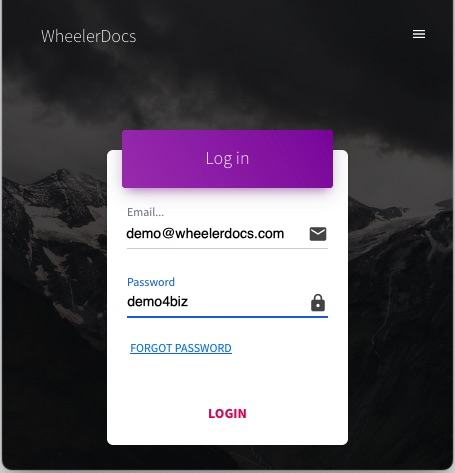Click the gray underline below email field
The height and width of the screenshot is (473, 455).
[x=227, y=248]
